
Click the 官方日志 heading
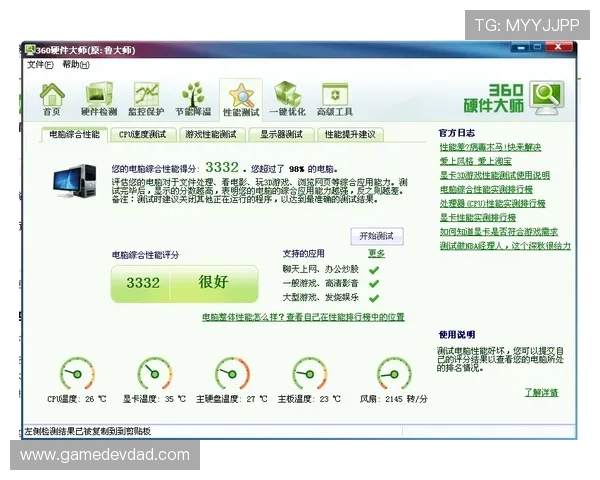(457, 133)
